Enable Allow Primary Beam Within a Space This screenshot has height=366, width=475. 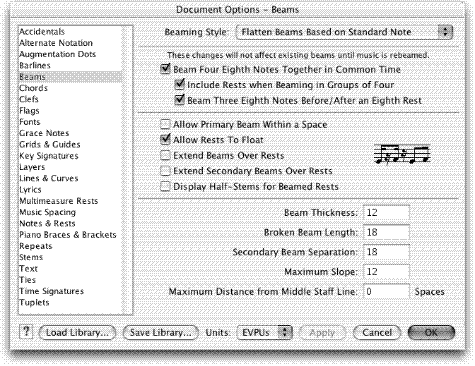(x=165, y=124)
